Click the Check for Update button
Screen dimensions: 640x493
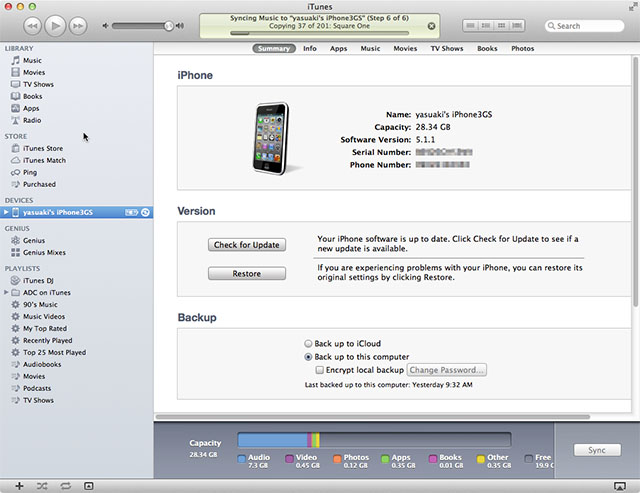click(x=246, y=245)
